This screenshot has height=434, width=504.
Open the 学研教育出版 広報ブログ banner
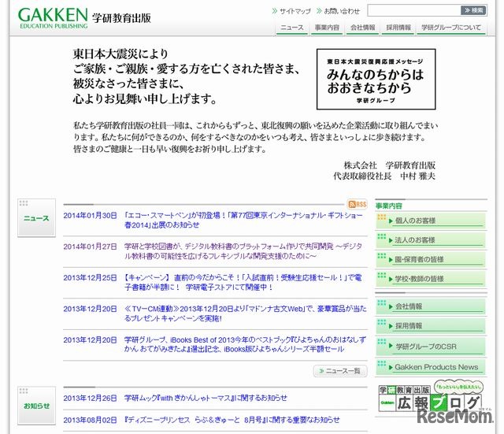tap(431, 397)
